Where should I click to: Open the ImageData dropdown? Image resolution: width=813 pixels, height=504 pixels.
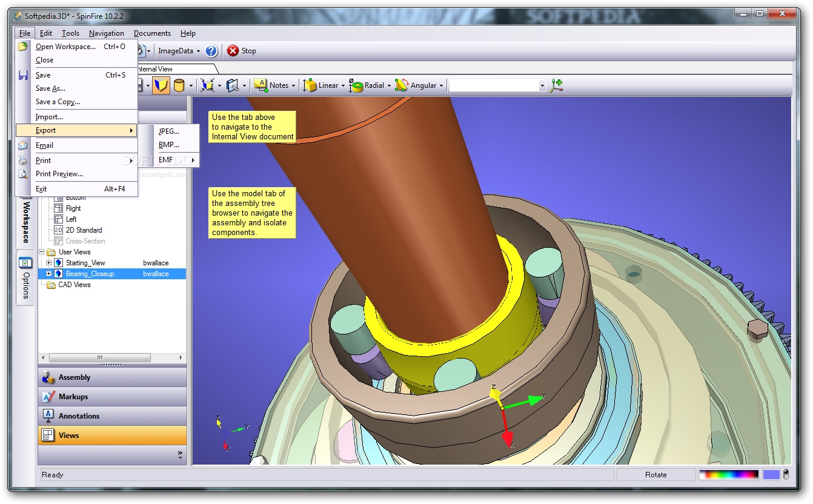click(179, 51)
